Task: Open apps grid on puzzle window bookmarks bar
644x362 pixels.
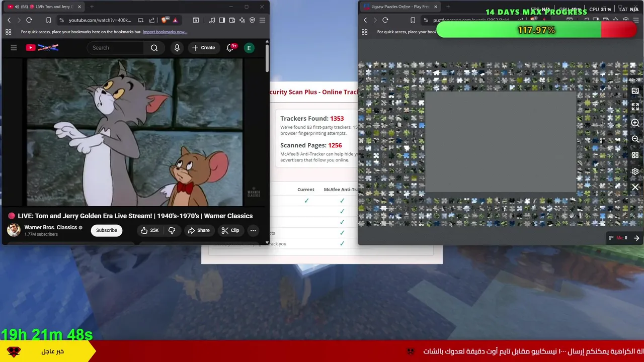Action: 365,32
